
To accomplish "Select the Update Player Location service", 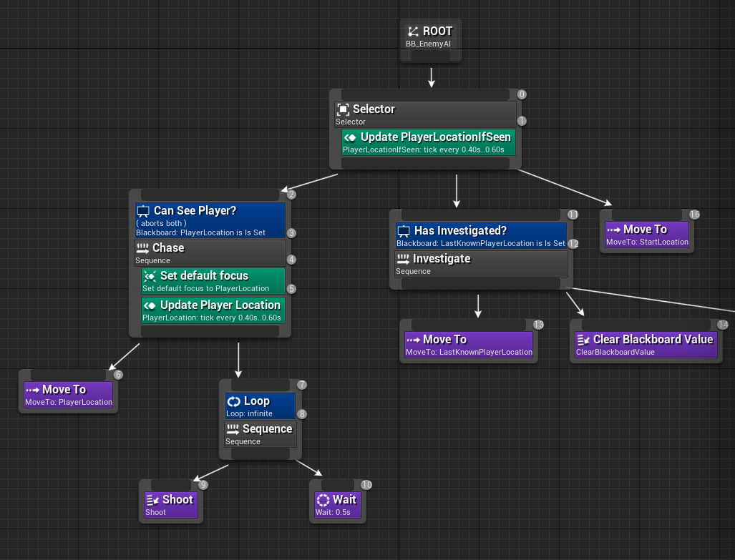I will [x=213, y=310].
